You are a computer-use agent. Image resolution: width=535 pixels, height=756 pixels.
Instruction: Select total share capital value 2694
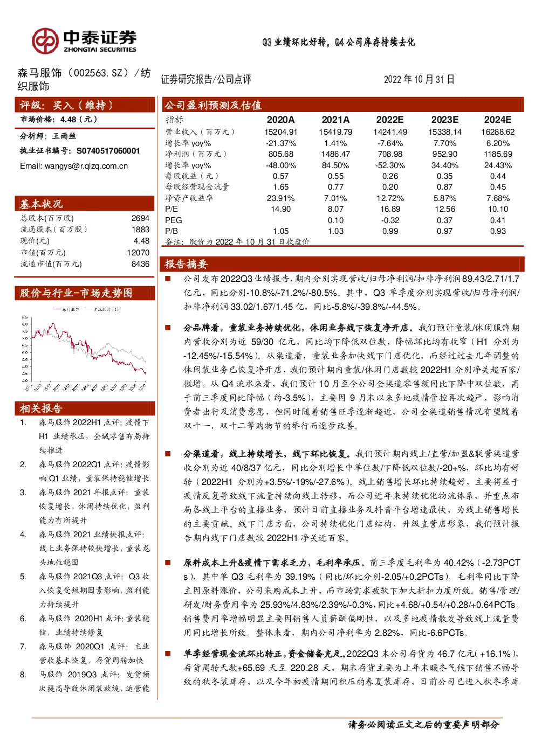point(140,218)
